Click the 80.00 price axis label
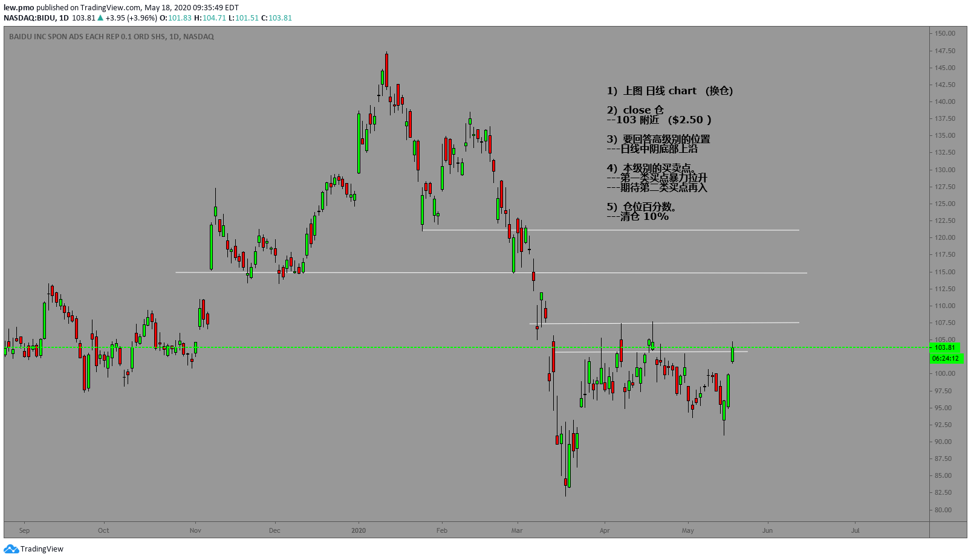The image size is (971, 560). point(943,510)
